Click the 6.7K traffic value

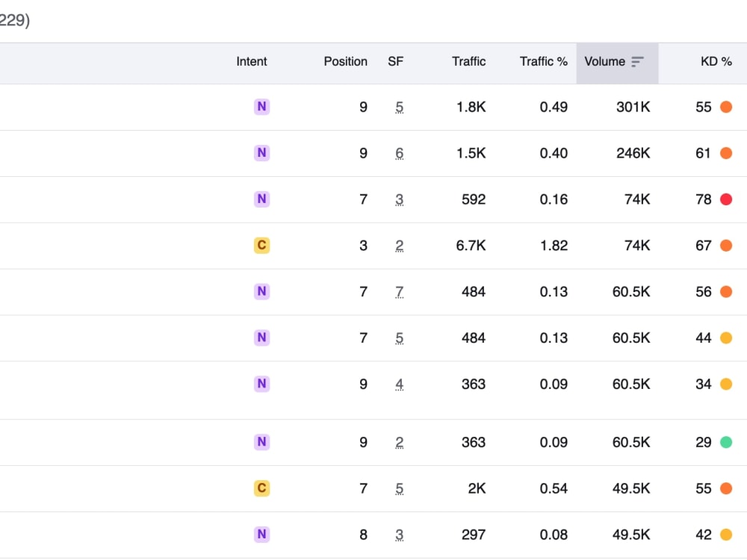click(471, 246)
